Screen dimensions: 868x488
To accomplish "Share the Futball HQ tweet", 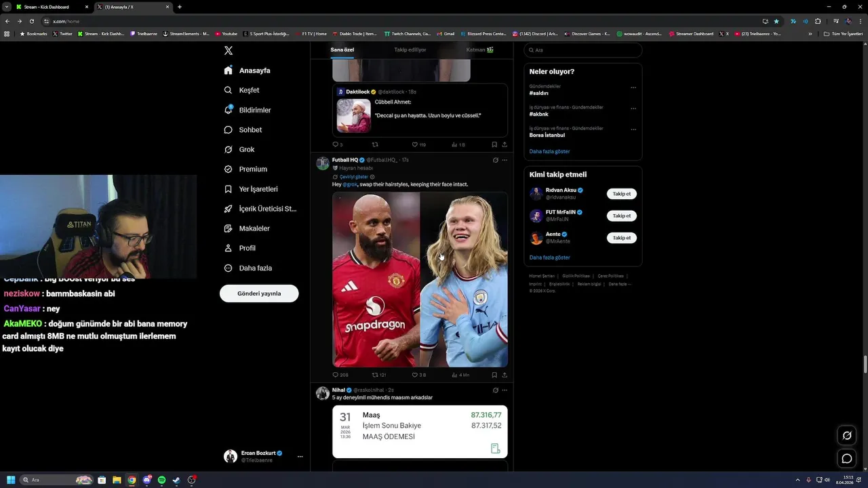I will click(x=505, y=375).
